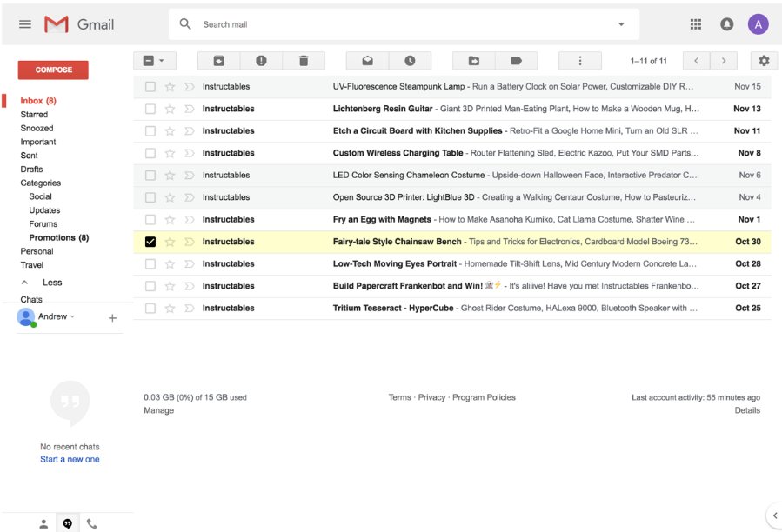Open the Social category

pos(40,196)
